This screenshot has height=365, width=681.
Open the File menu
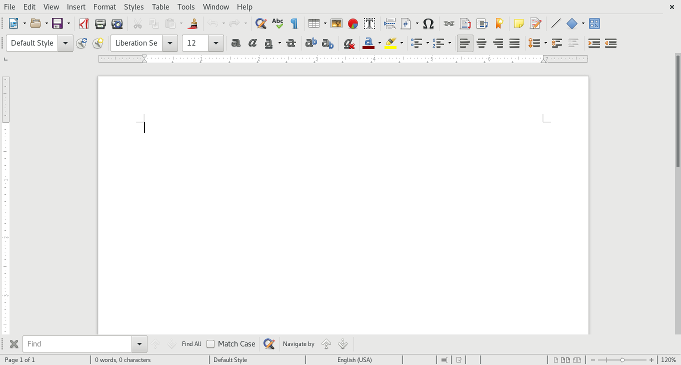[x=9, y=7]
